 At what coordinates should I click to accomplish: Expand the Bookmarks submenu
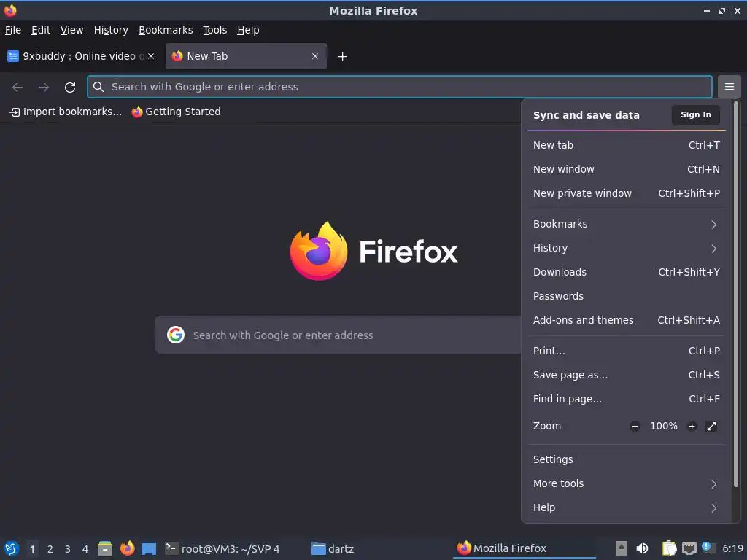[x=626, y=224]
